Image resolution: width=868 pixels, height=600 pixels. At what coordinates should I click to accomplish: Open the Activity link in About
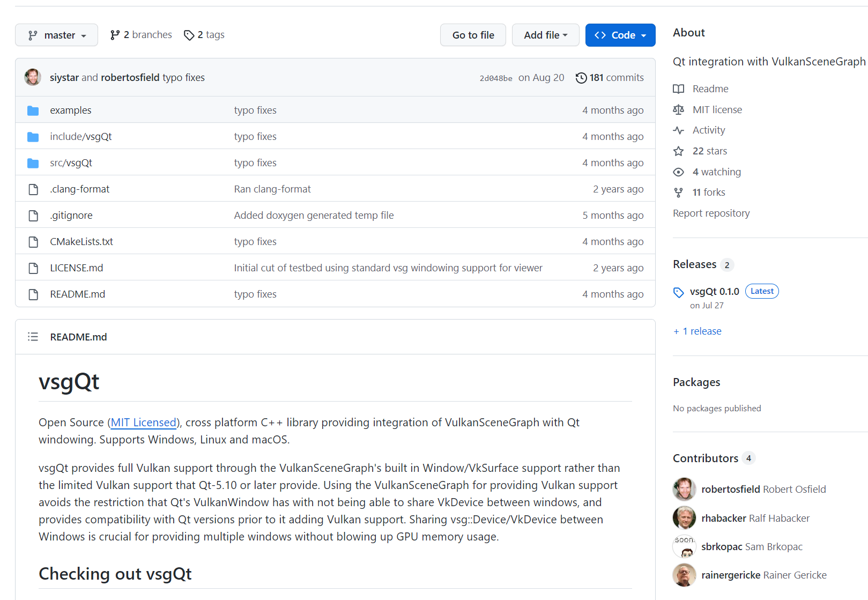[x=709, y=130]
